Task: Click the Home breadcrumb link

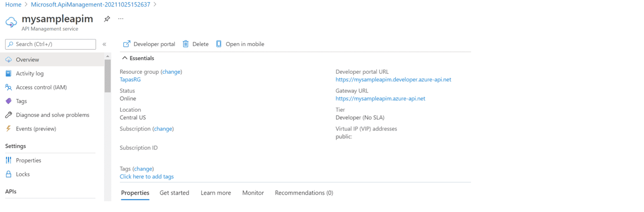Action: pyautogui.click(x=13, y=5)
